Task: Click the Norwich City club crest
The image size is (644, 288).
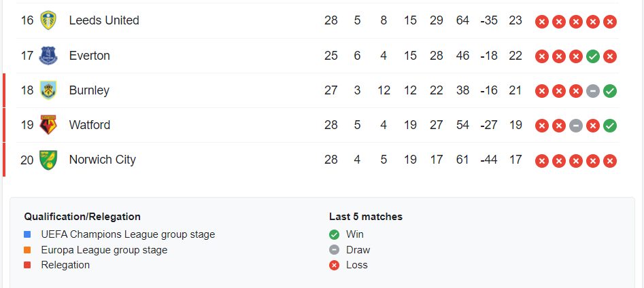Action: pyautogui.click(x=48, y=160)
